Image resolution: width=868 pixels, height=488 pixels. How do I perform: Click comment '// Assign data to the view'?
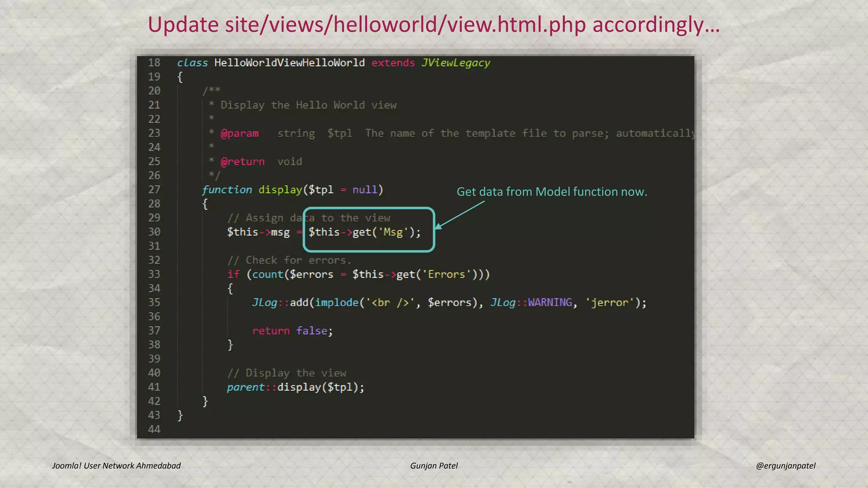click(x=309, y=218)
